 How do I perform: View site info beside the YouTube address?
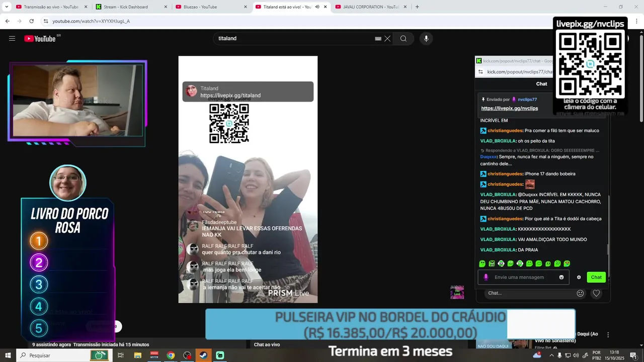(46, 21)
